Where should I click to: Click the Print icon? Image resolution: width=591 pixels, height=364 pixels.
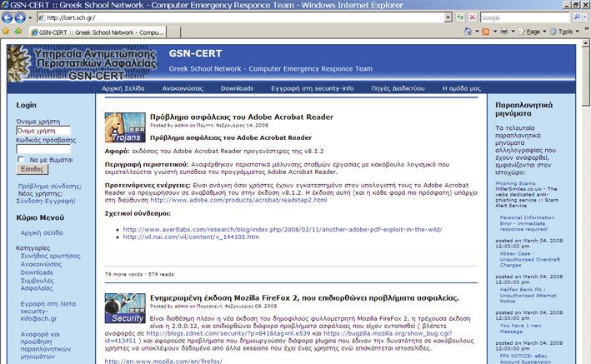tap(504, 32)
